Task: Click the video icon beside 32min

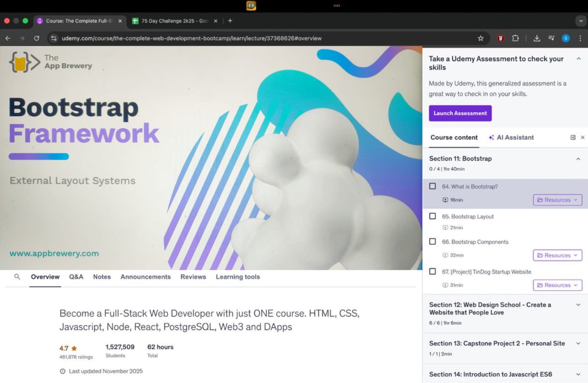Action: click(445, 255)
